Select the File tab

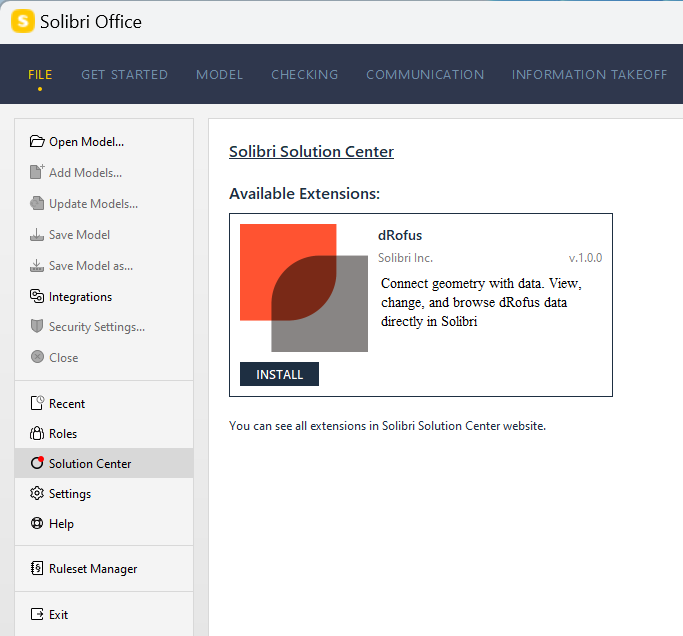pyautogui.click(x=40, y=75)
